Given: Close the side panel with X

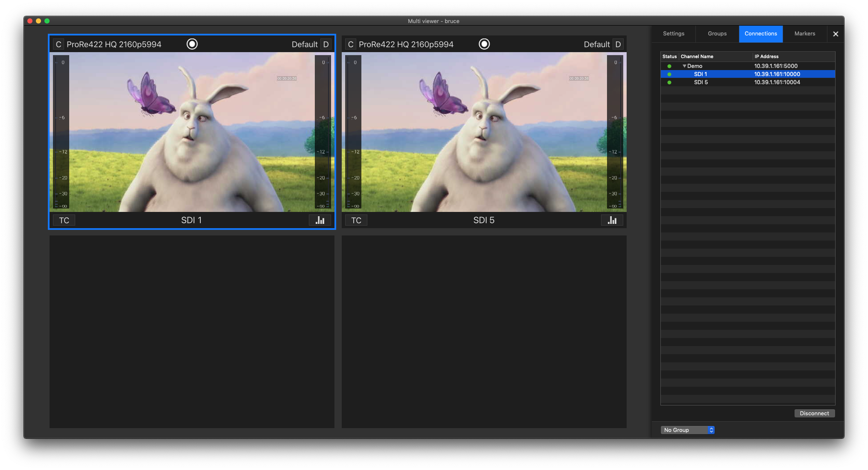Looking at the screenshot, I should pos(836,34).
